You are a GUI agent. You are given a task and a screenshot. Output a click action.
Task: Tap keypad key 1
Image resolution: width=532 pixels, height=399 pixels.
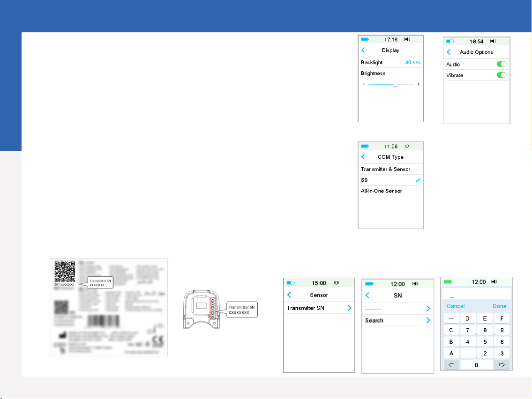[x=468, y=353]
